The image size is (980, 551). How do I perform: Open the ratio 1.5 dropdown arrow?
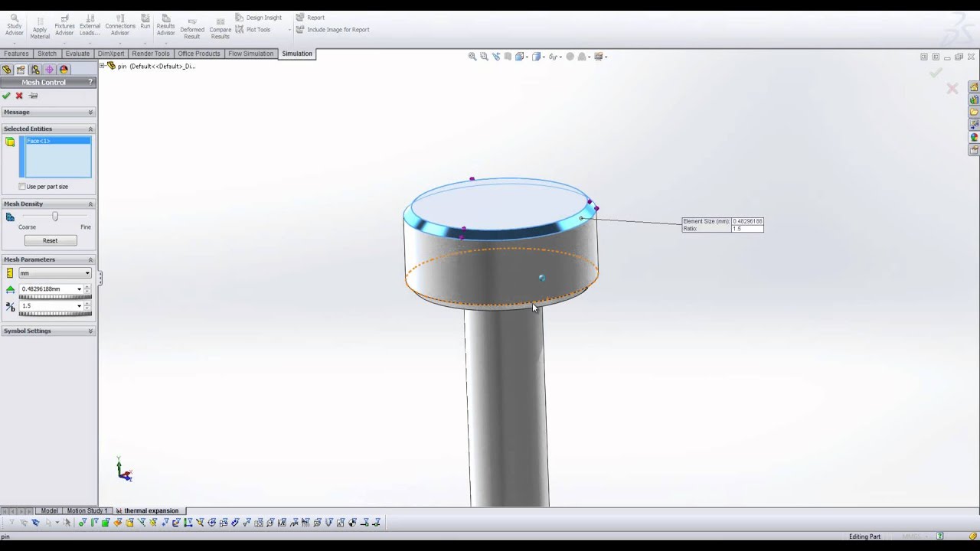[x=79, y=306]
